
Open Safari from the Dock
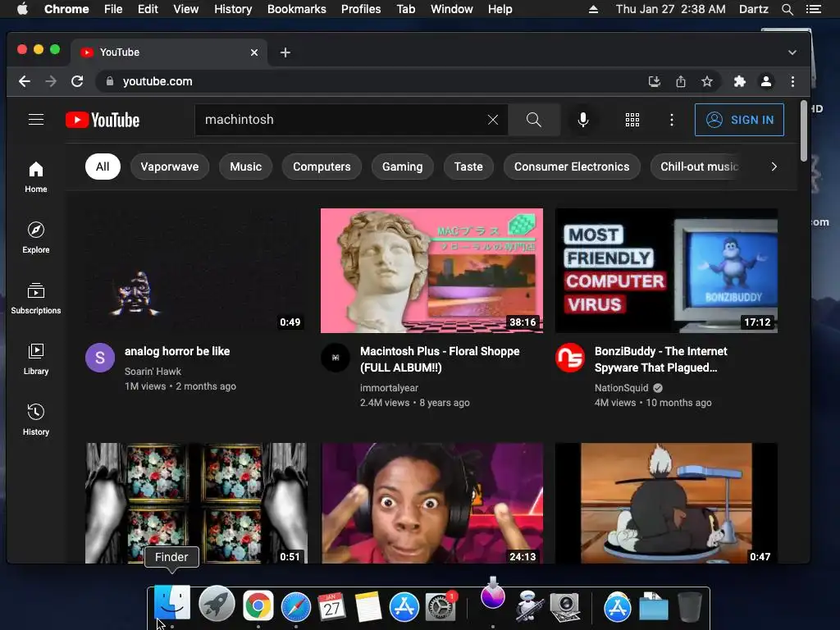(295, 607)
